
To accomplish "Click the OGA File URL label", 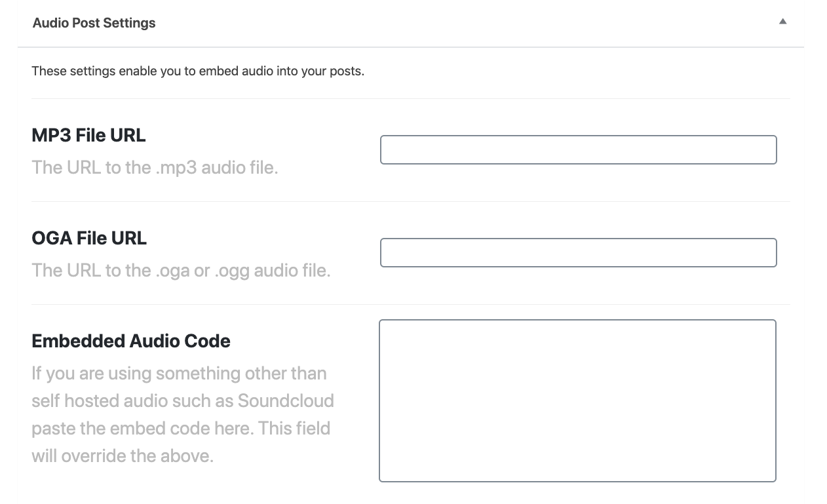I will pyautogui.click(x=88, y=238).
